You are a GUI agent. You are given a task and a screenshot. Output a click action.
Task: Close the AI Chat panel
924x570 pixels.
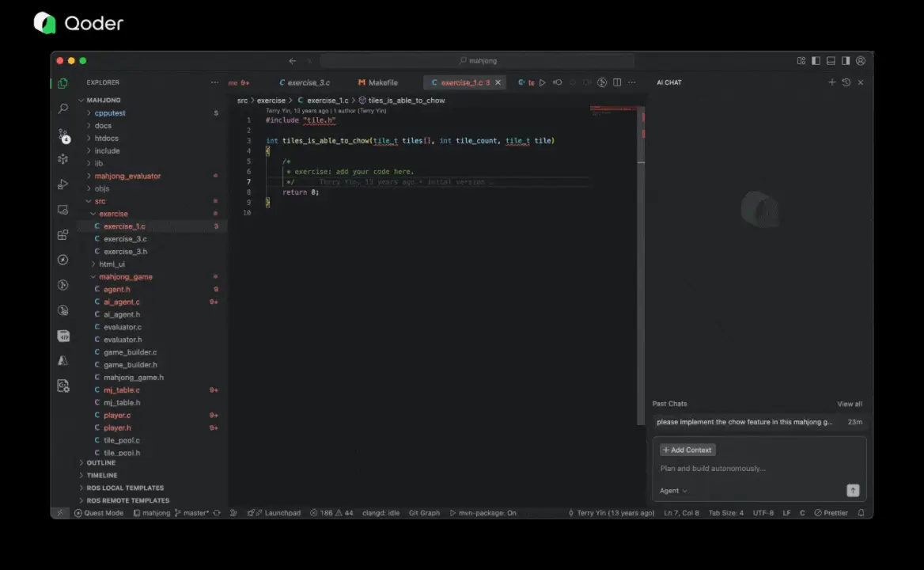pyautogui.click(x=861, y=82)
